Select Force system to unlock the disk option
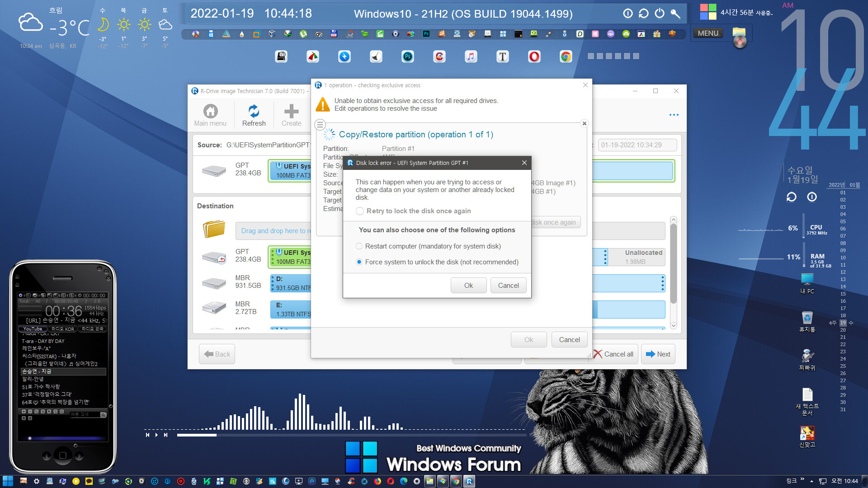Screen dimensions: 868x488 pos(359,262)
